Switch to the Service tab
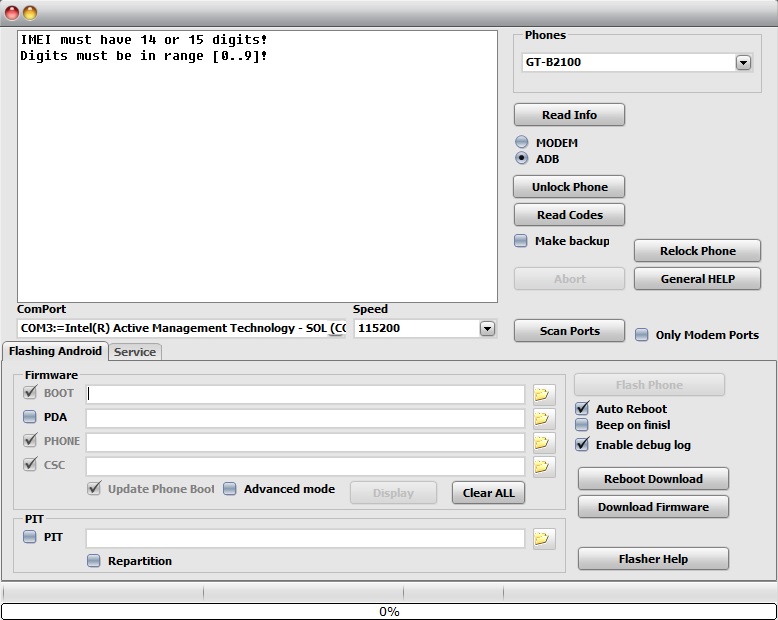778x620 pixels. tap(135, 352)
